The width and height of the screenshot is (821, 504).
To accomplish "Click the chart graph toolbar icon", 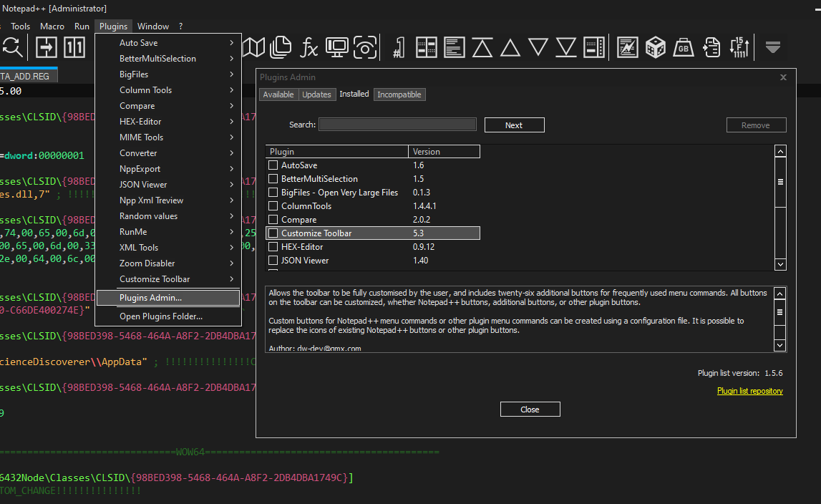I will pos(627,47).
